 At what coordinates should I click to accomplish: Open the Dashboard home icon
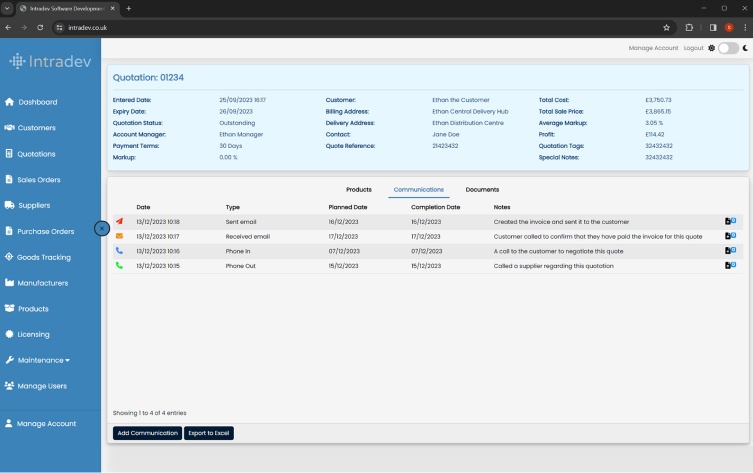(x=9, y=102)
